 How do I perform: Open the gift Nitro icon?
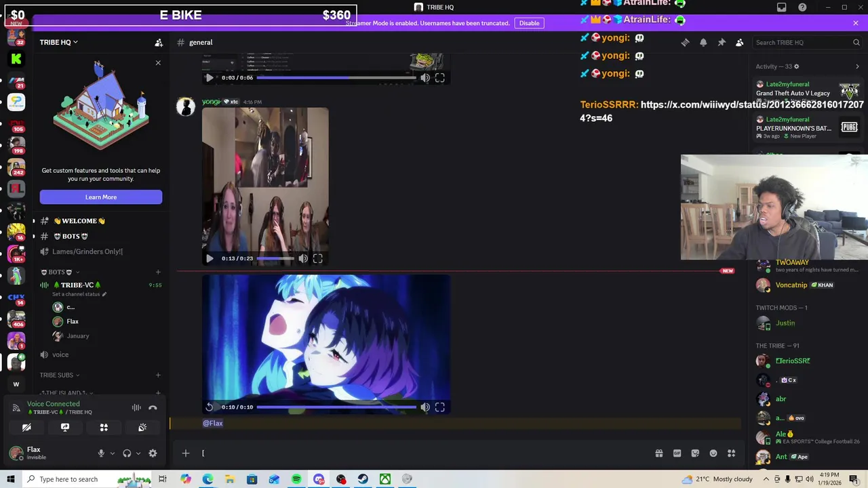tap(658, 453)
